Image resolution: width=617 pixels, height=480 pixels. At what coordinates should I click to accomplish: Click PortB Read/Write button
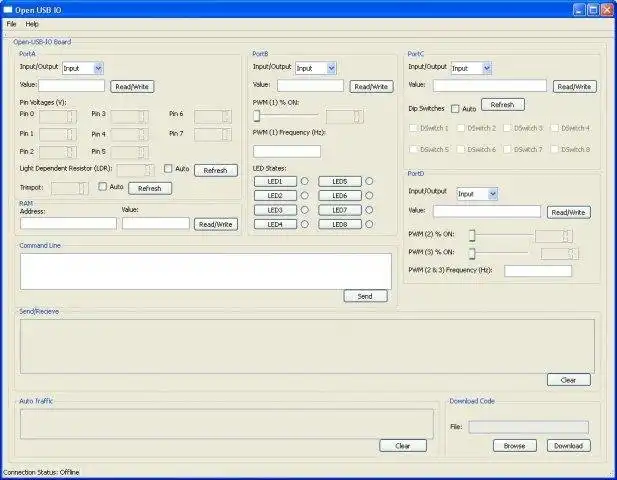click(x=371, y=87)
